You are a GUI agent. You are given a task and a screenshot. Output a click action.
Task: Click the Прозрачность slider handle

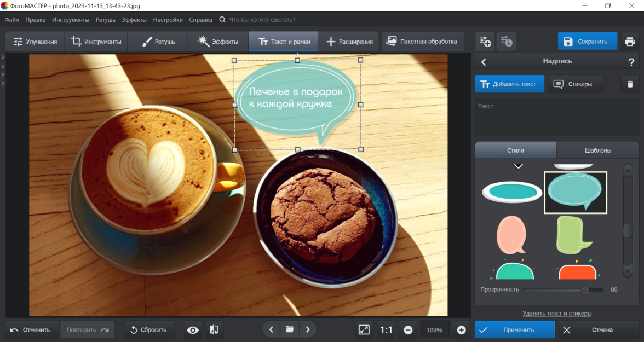click(585, 290)
